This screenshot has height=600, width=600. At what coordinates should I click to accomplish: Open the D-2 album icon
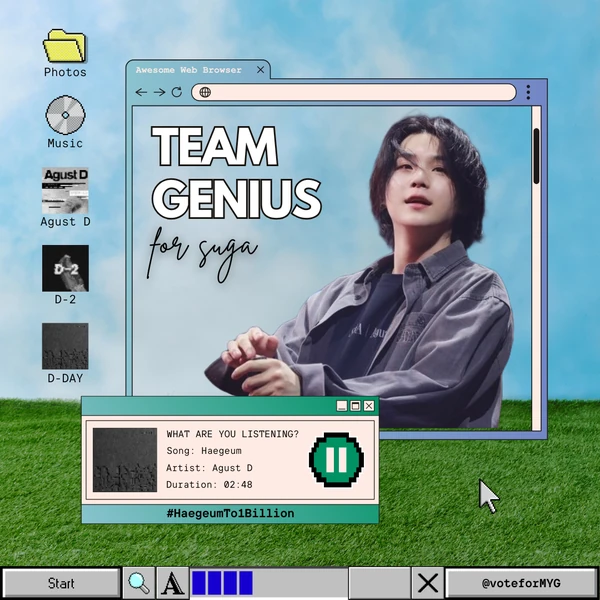(65, 268)
